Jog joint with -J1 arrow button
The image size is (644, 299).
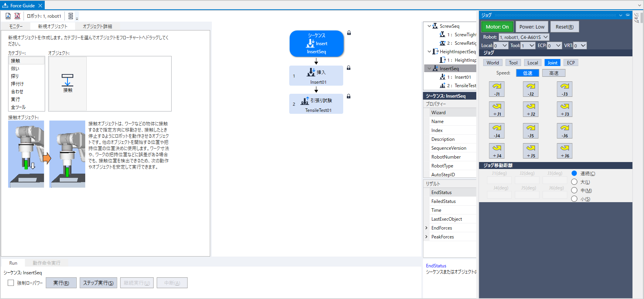tap(497, 89)
